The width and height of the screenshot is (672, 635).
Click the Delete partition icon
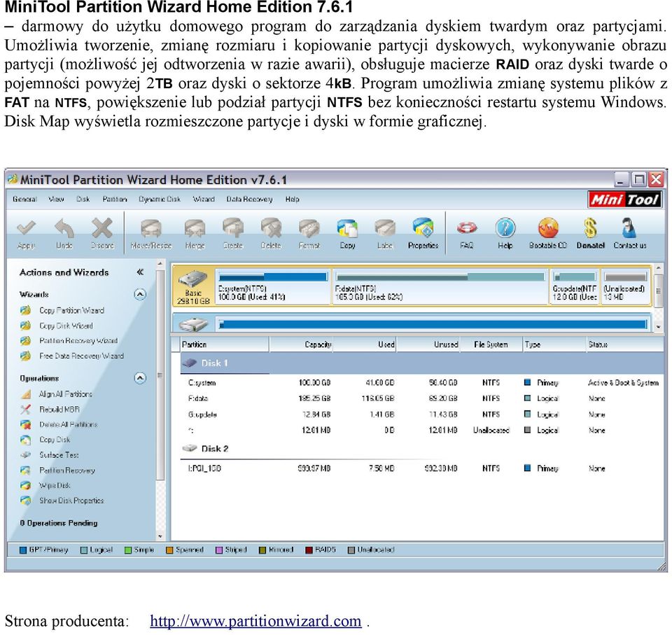tap(271, 228)
